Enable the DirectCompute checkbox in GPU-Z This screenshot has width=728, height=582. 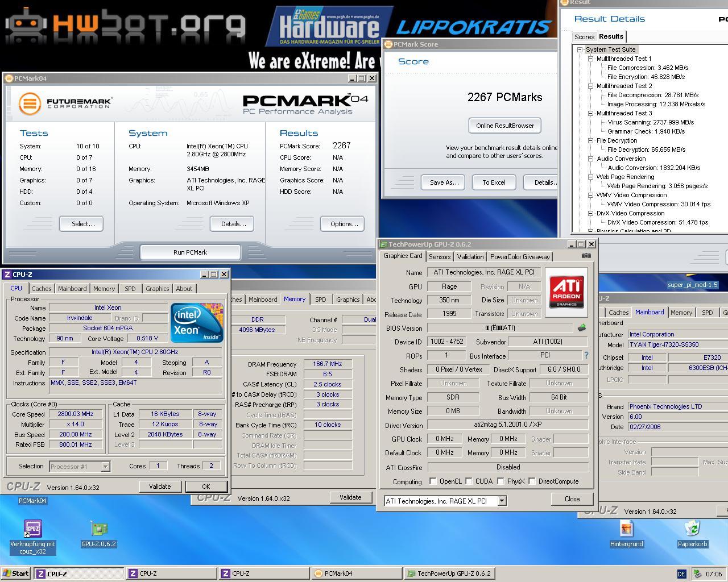(x=532, y=481)
